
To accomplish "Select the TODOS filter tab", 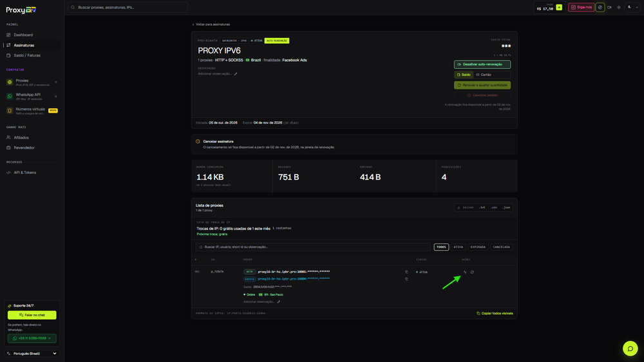I will (x=441, y=247).
